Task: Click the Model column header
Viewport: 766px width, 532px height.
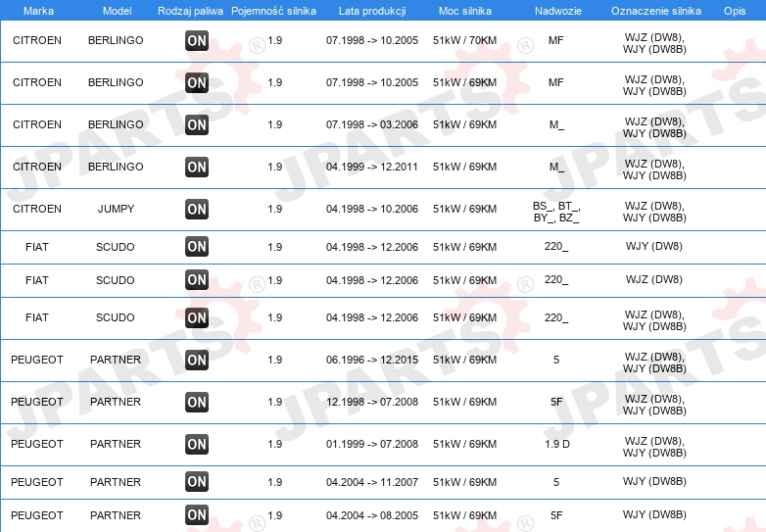Action: 117,11
